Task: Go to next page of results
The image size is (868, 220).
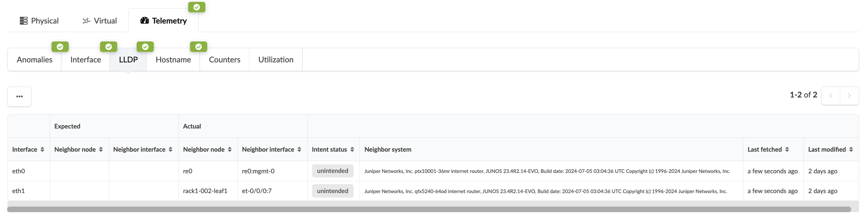Action: point(849,96)
